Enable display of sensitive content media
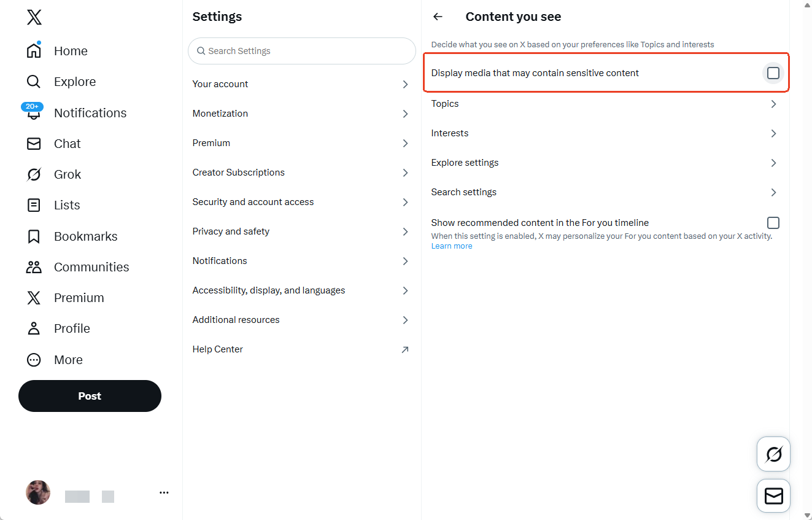The width and height of the screenshot is (812, 520). click(x=773, y=72)
